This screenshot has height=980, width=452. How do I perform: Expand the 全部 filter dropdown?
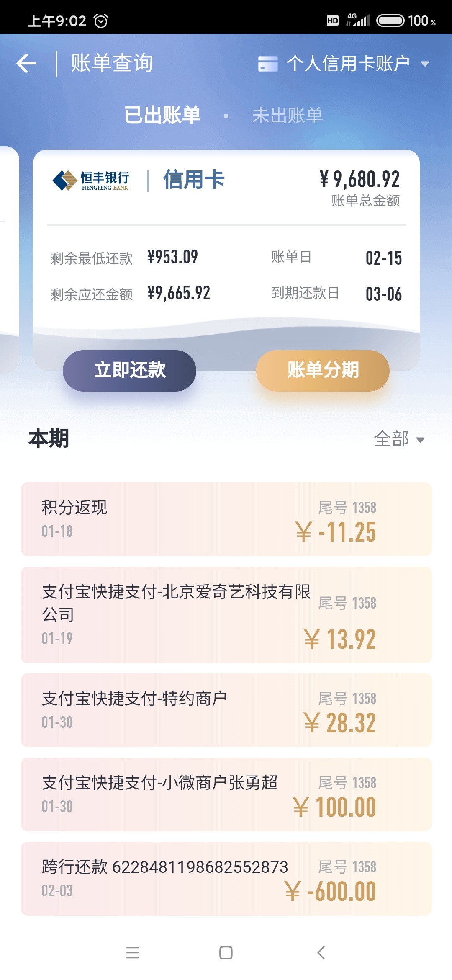coord(399,439)
